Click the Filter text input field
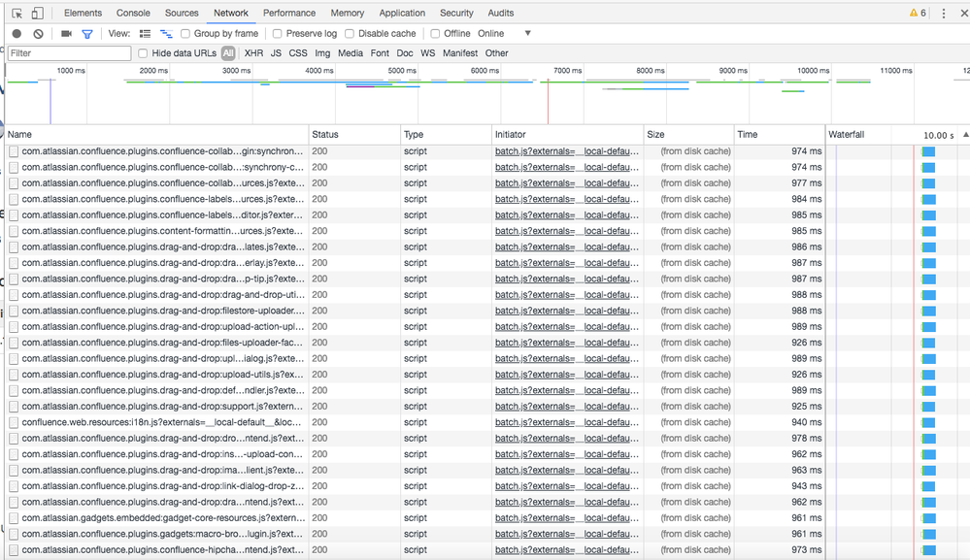Viewport: 970px width, 560px height. pyautogui.click(x=69, y=53)
